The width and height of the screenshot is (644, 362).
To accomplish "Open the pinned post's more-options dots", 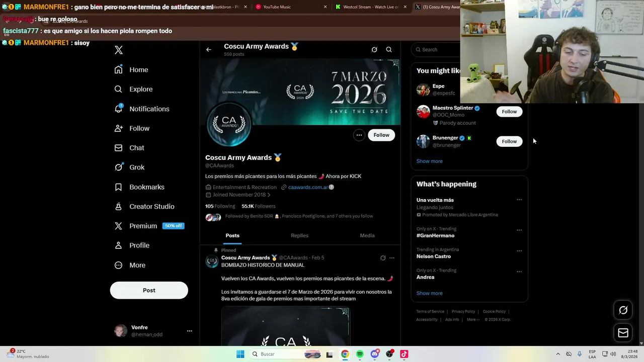I will tap(392, 258).
